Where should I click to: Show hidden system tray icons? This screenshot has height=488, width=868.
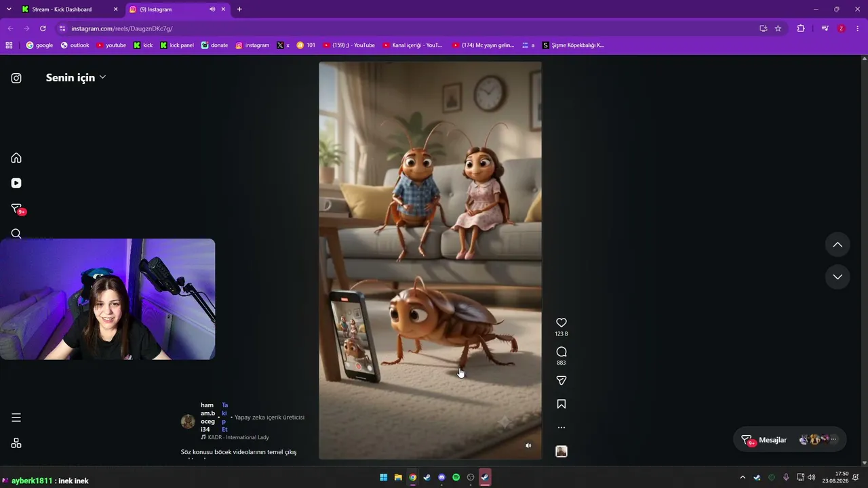[743, 477]
